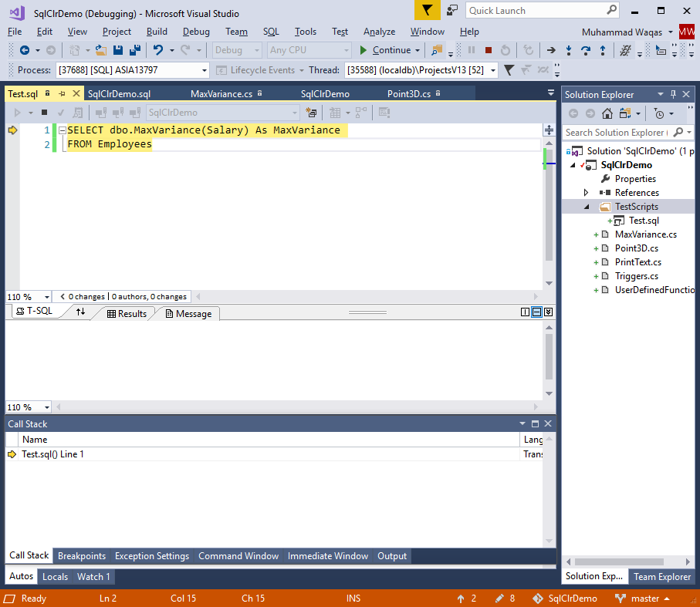Click the Connect database icon in SQL toolbar

tap(101, 113)
